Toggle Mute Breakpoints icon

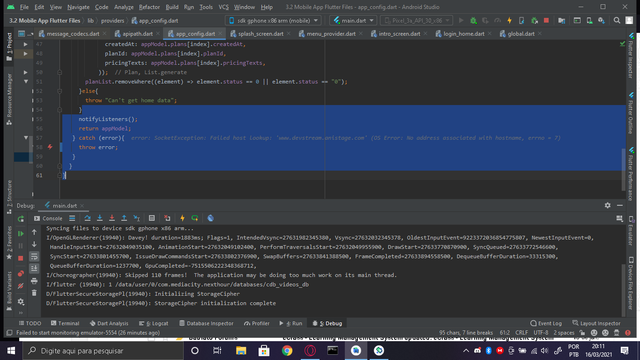(21, 286)
